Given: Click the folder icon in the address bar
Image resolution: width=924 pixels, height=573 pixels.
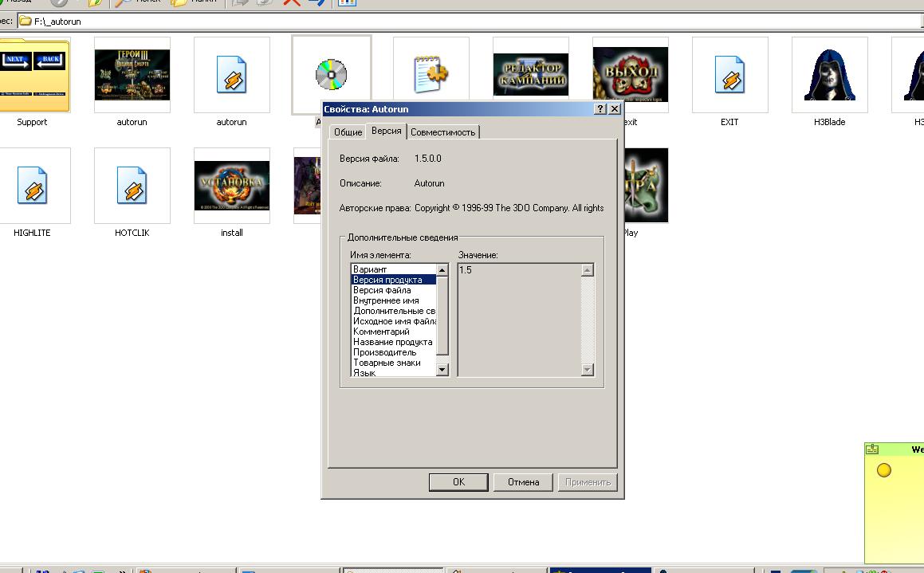Looking at the screenshot, I should click(26, 22).
